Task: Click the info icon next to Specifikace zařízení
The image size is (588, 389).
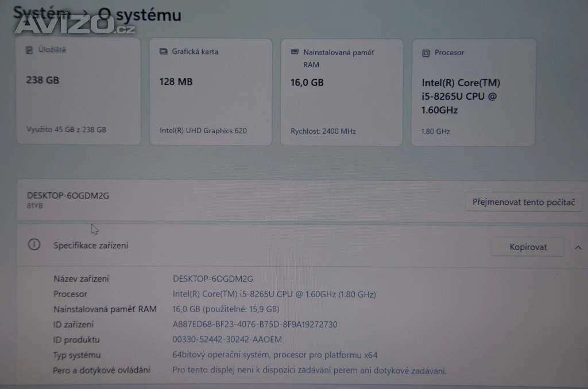Action: coord(34,245)
